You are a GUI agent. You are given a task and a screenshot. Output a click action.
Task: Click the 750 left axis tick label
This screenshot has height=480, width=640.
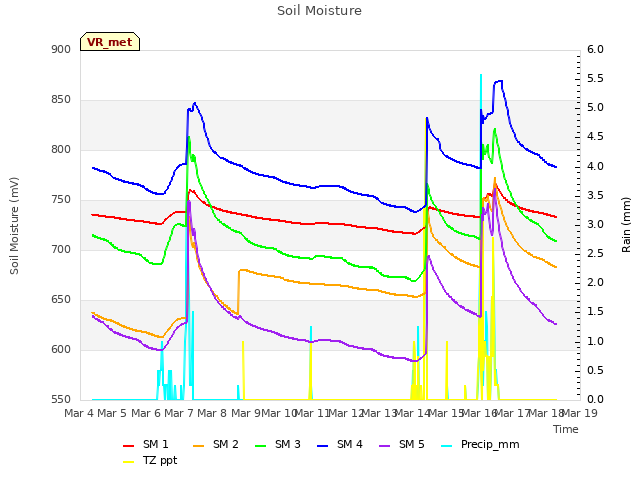click(x=61, y=200)
